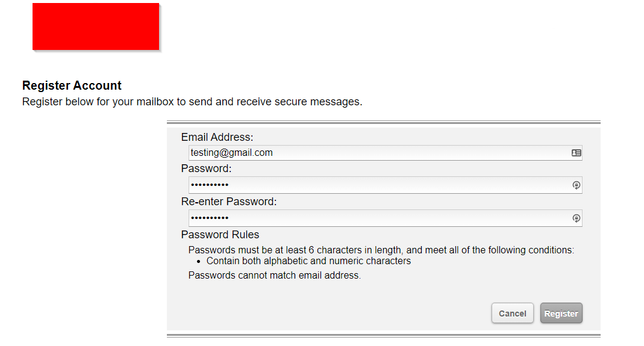Focus the Email Address input field
This screenshot has width=644, height=346.
coord(385,153)
